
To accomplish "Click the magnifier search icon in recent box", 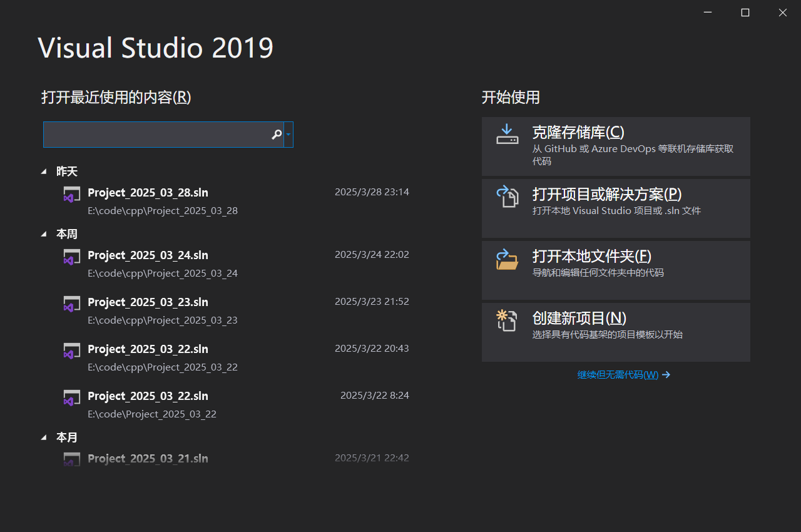I will tap(277, 135).
